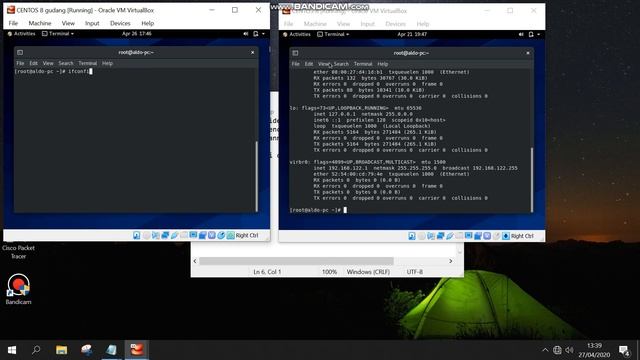Click Notepad scroll-right arrow
The image size is (640, 360).
(451, 261)
